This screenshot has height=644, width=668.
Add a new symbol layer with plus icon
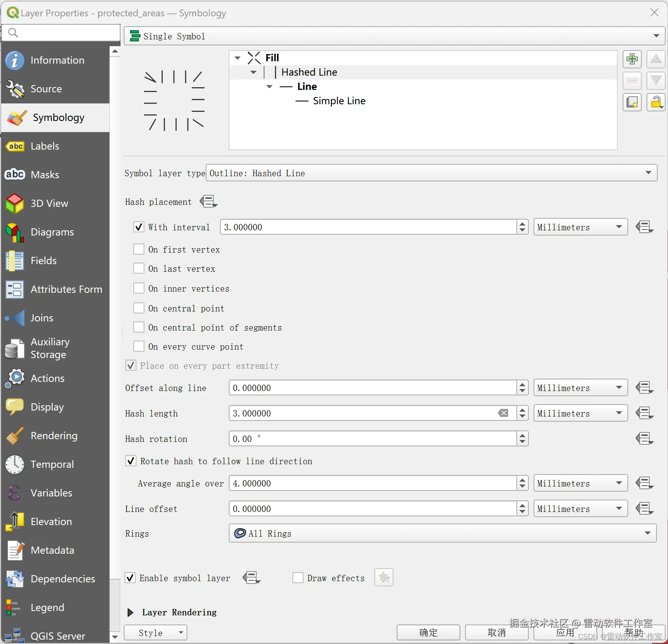tap(632, 60)
